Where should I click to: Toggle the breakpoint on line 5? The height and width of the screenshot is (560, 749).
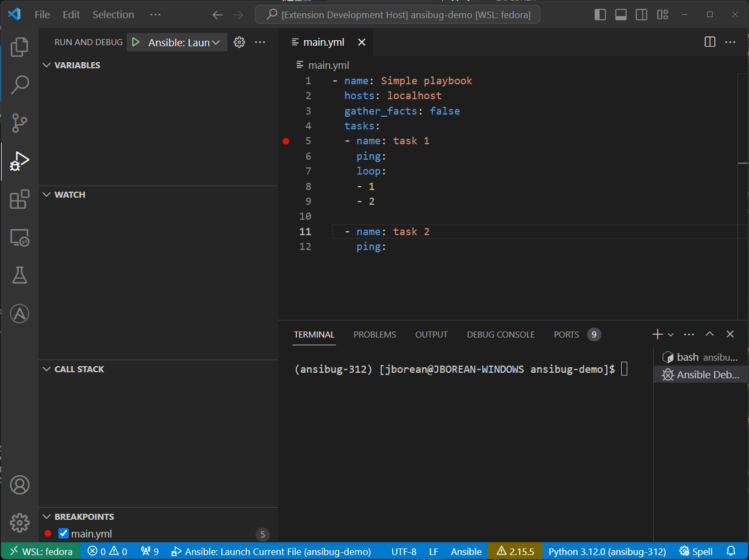286,141
